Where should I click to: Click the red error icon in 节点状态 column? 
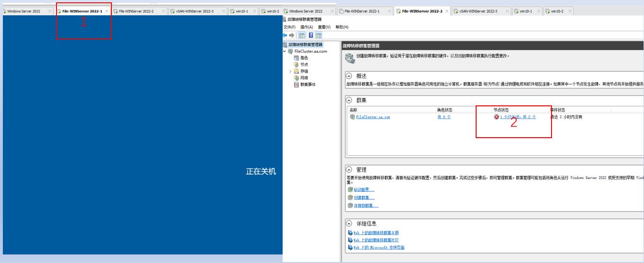tap(497, 117)
